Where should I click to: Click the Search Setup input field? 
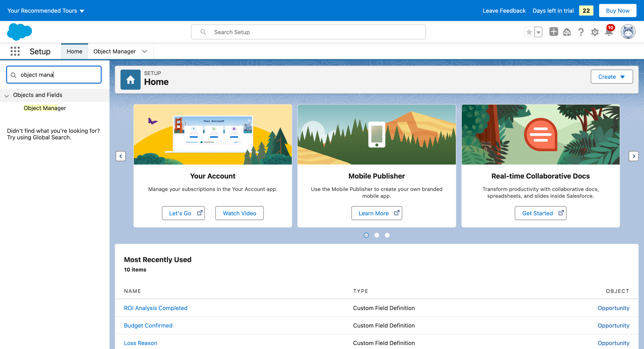[x=308, y=32]
